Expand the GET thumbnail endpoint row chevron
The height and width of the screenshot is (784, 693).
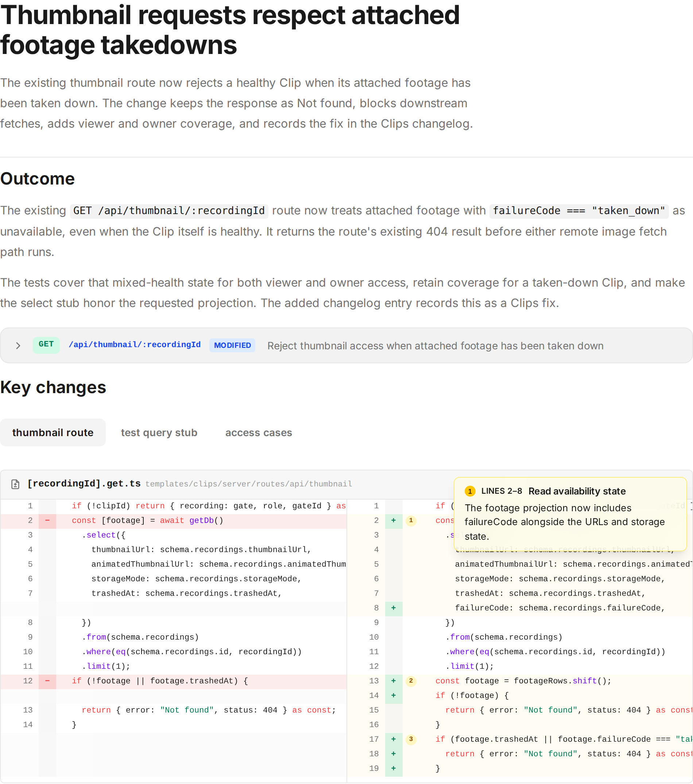tap(18, 346)
